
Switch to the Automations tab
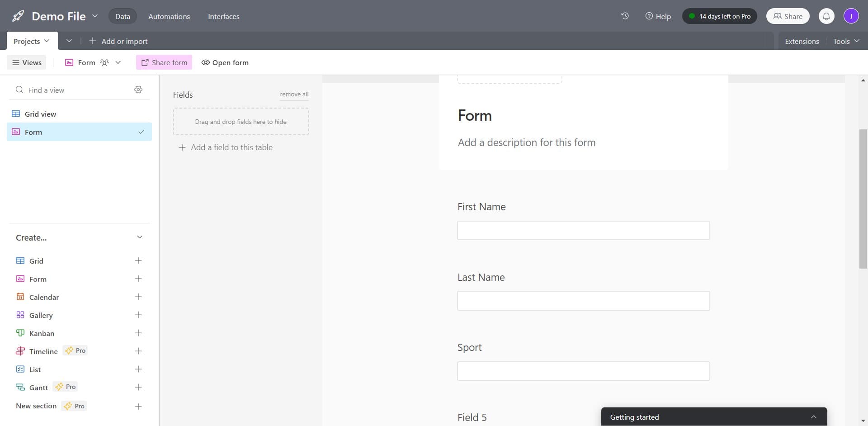(x=169, y=16)
